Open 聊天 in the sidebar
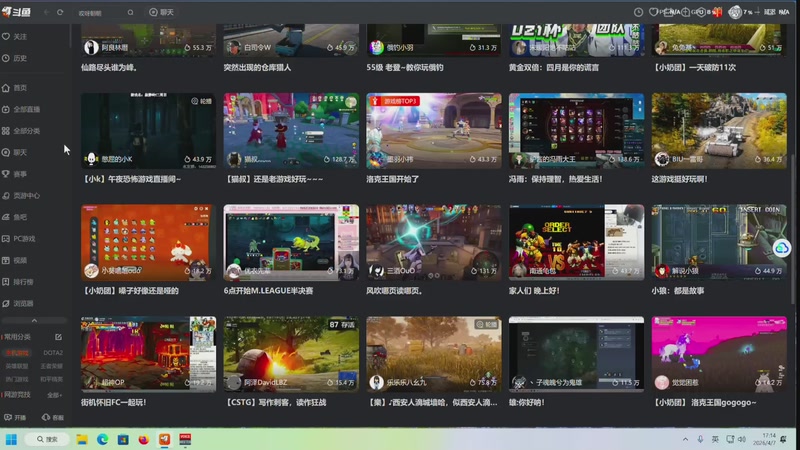Screen dimensions: 800x450 [x=14, y=153]
